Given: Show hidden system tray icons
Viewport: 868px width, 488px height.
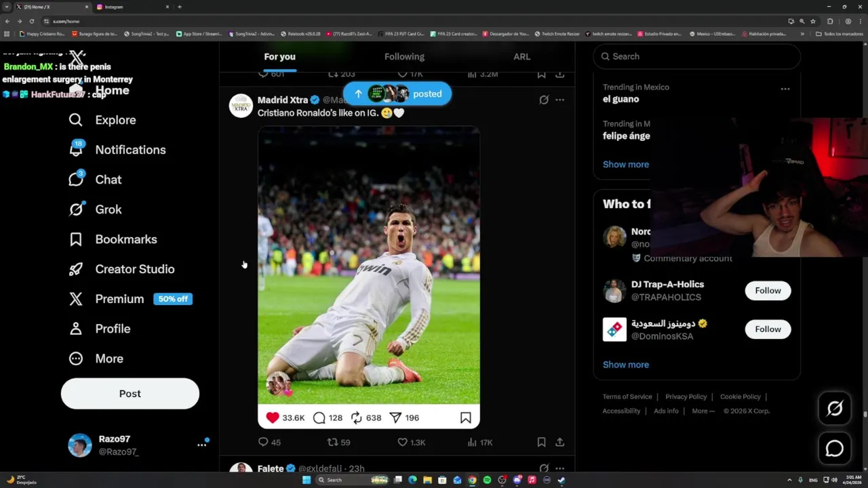Looking at the screenshot, I should pos(790,480).
